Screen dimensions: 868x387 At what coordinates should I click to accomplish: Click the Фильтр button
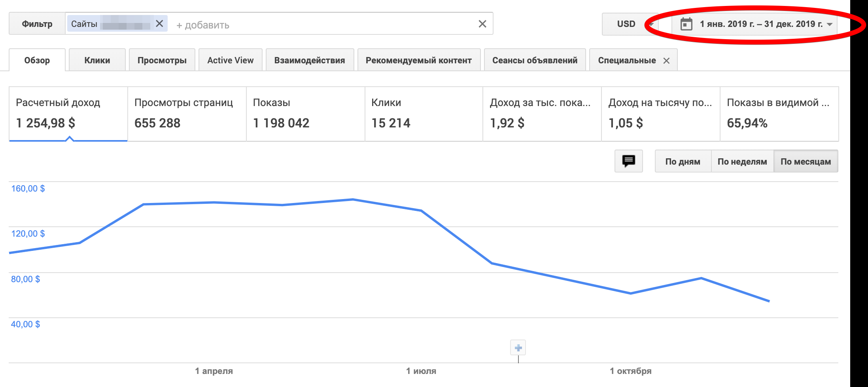pyautogui.click(x=37, y=24)
